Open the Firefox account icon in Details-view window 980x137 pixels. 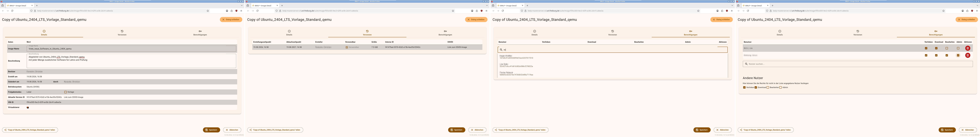coord(227,11)
